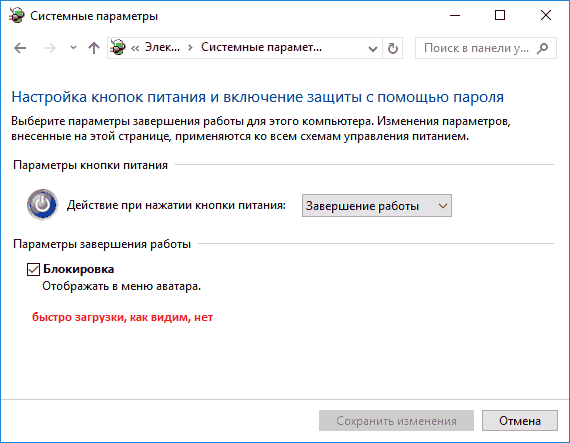Viewport: 570px width, 443px height.
Task: Open the recent locations chevron
Action: point(73,48)
